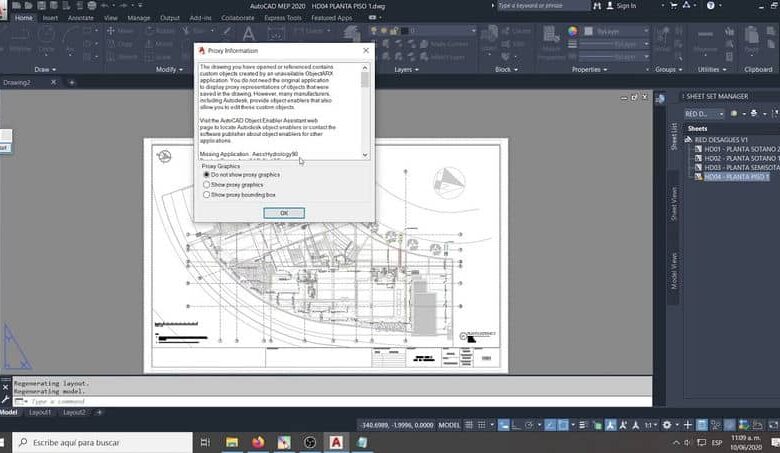Toggle snap mode in status bar

click(x=482, y=425)
